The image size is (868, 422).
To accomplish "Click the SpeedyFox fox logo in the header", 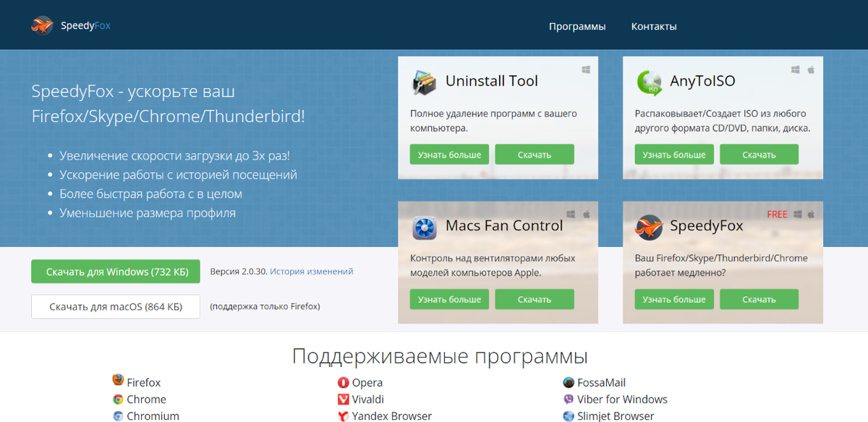I will (x=41, y=24).
